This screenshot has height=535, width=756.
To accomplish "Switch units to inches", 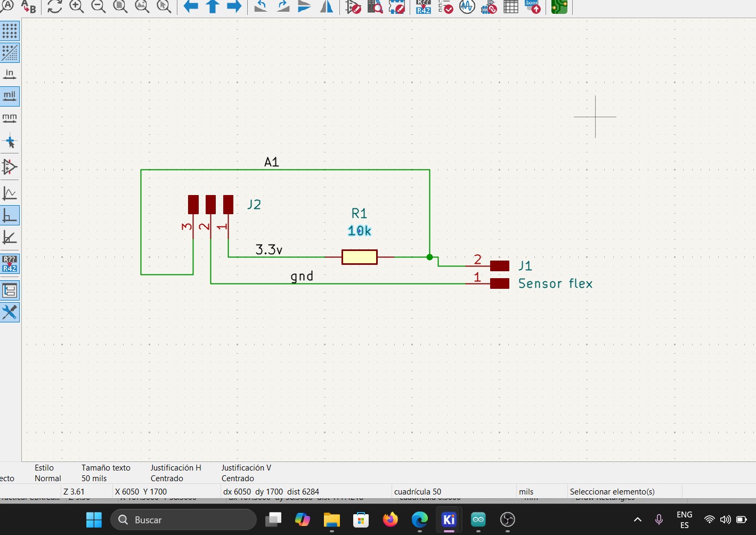I will coord(10,74).
